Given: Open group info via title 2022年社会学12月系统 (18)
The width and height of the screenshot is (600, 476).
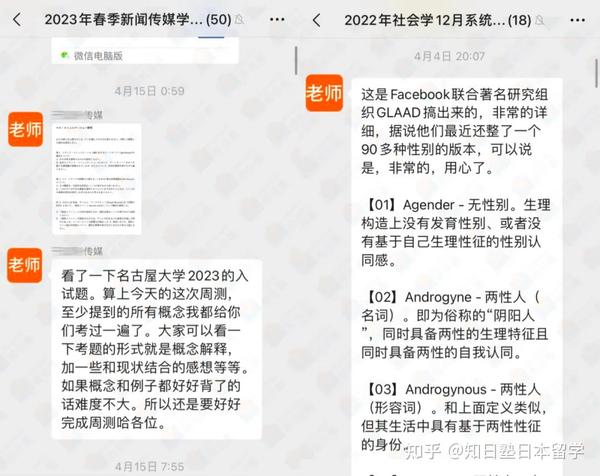Looking at the screenshot, I should [x=451, y=20].
